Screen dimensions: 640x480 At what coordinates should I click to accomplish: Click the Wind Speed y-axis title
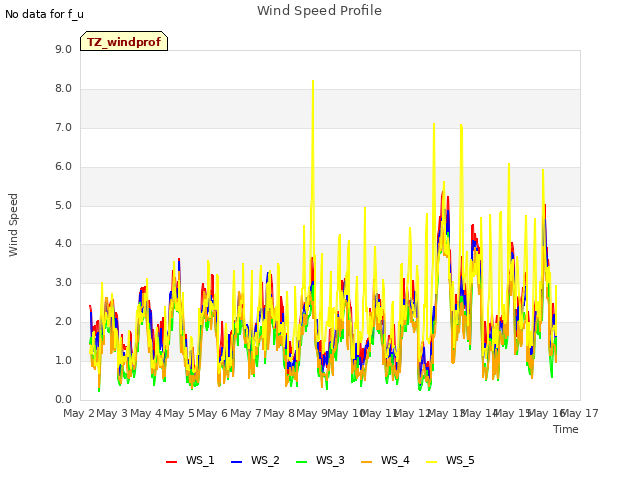click(13, 225)
